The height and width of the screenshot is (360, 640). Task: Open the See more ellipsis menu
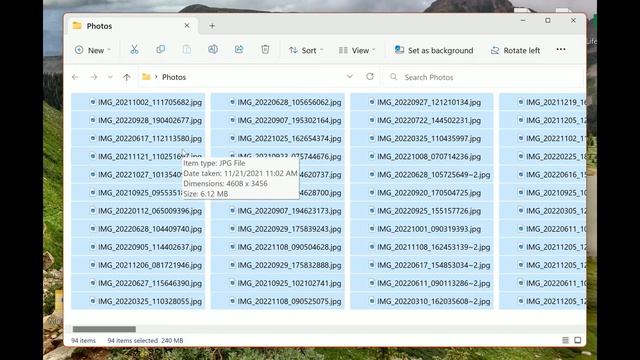pyautogui.click(x=561, y=49)
